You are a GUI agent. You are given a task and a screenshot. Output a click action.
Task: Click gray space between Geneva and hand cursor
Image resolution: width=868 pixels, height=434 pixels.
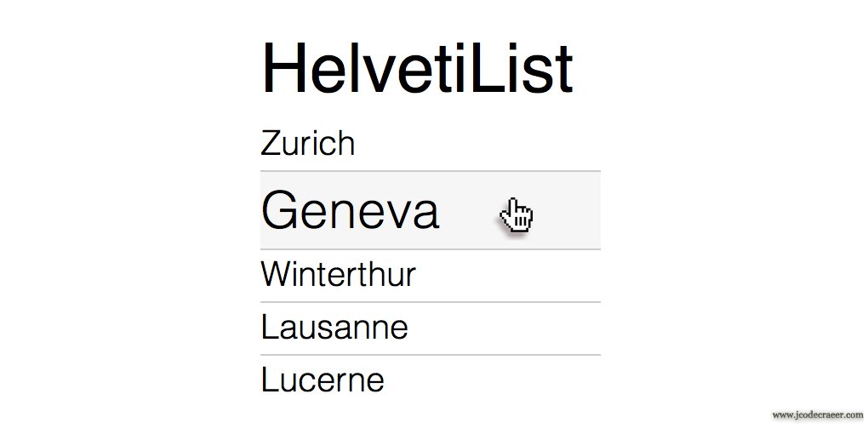[469, 210]
